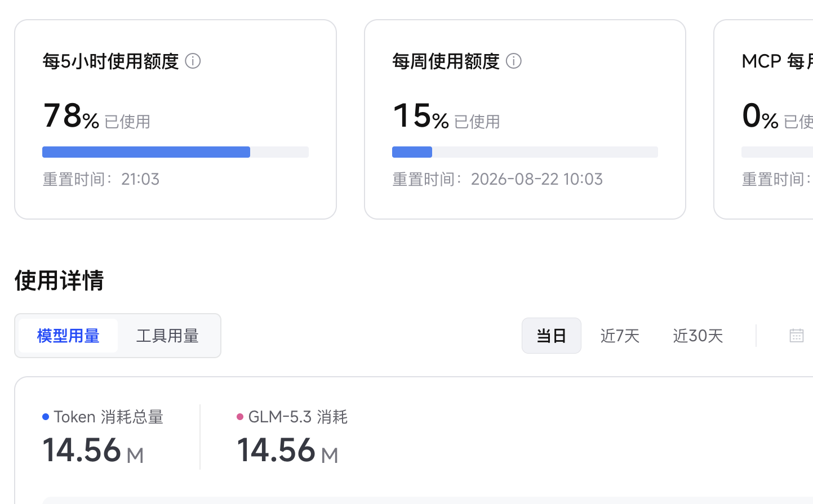Select the 近30天 time range
813x504 pixels.
pyautogui.click(x=698, y=336)
